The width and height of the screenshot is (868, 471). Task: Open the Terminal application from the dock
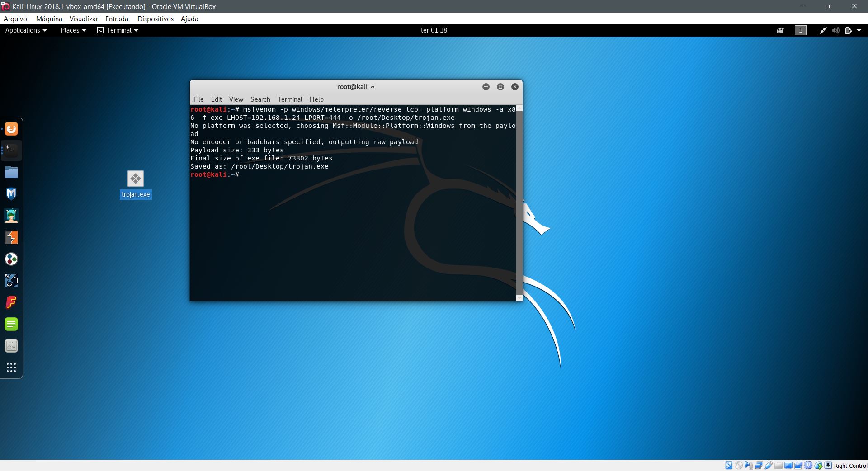11,151
